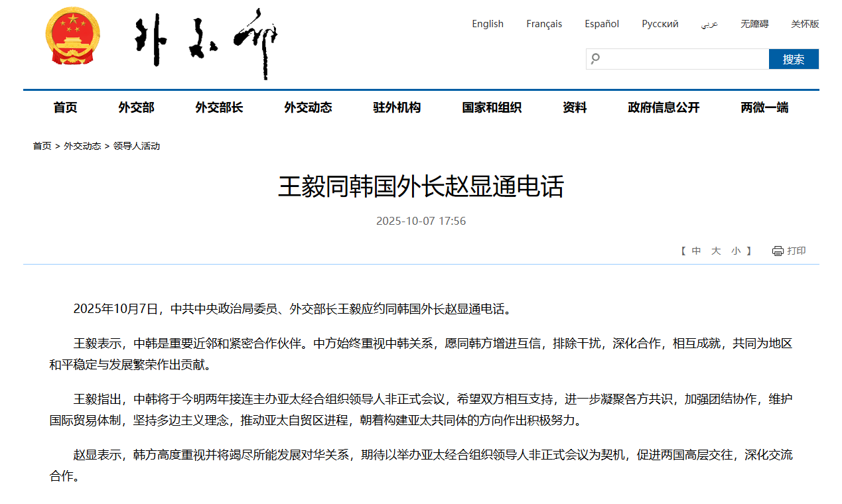Click the 外交部 calligraphy title logo

pos(206,43)
